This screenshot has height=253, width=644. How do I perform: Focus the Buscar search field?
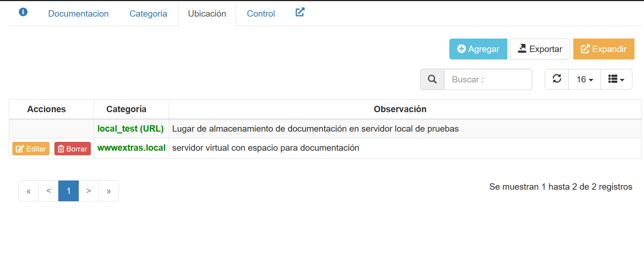click(488, 79)
